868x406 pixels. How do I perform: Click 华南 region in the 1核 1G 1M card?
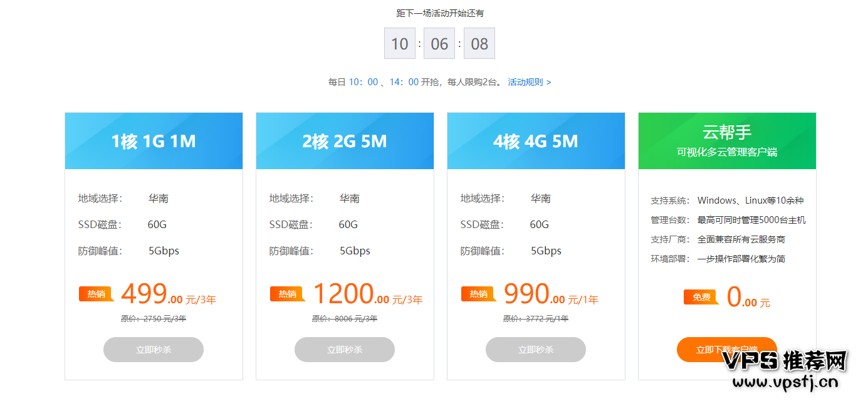tap(159, 199)
